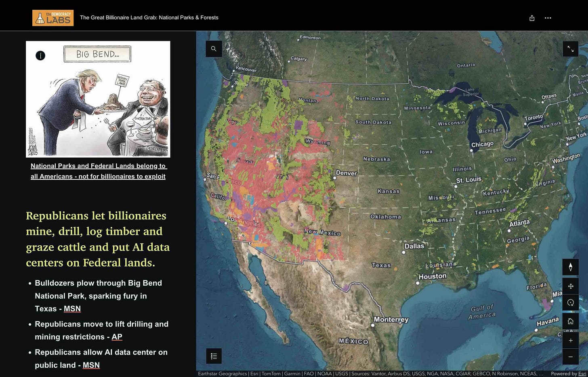Click the story title 'The Great Billionaire Land Grab'

point(149,18)
